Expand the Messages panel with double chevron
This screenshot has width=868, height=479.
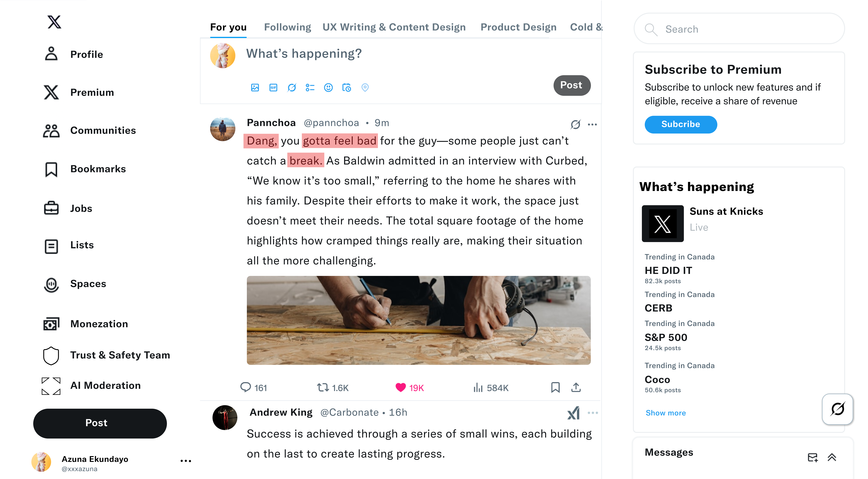coord(832,457)
